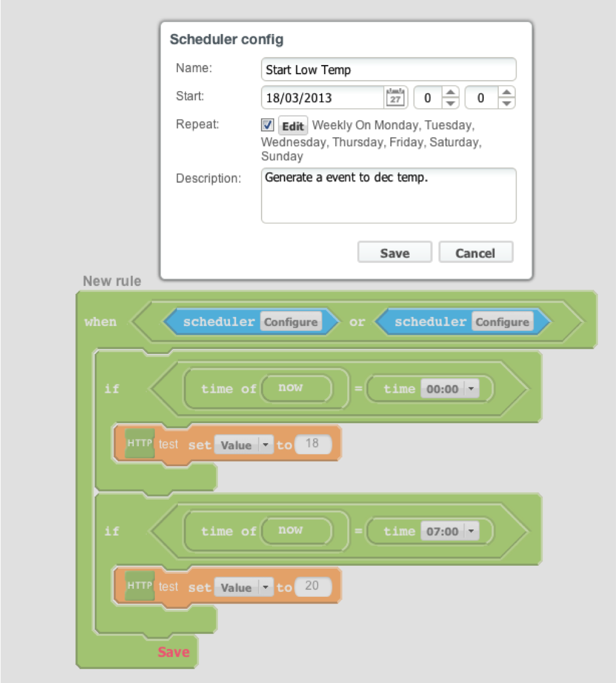The image size is (616, 683).
Task: Open the calendar date picker icon
Action: [x=395, y=98]
